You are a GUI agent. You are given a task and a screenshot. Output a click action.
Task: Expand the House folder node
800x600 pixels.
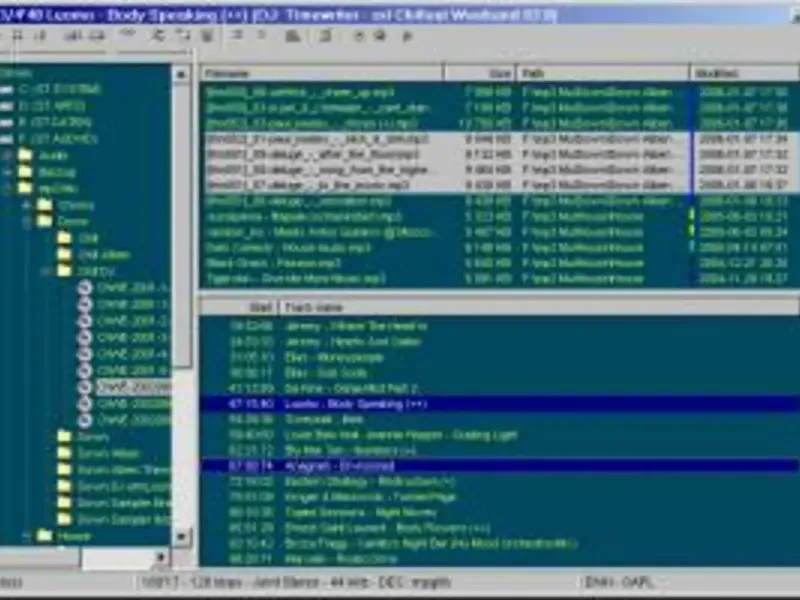tap(27, 536)
